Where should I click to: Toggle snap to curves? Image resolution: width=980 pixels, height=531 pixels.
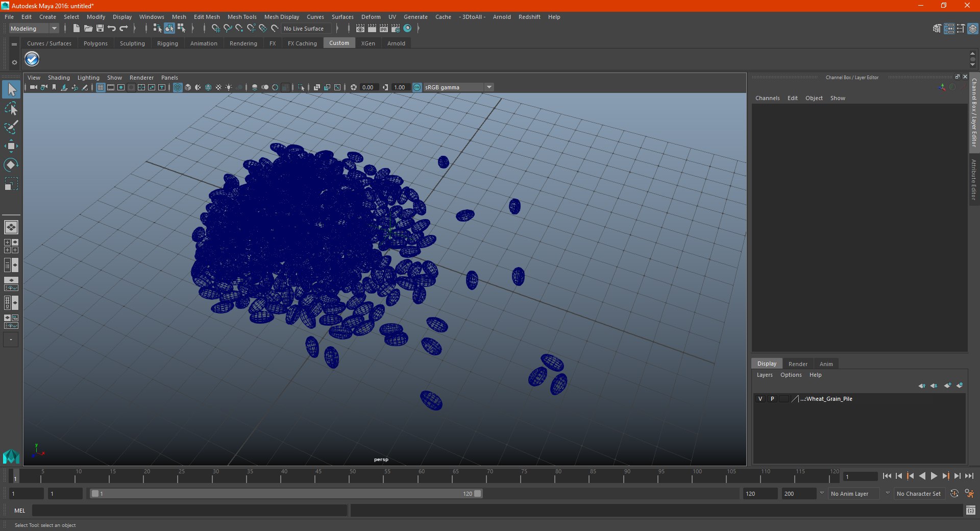tap(228, 29)
